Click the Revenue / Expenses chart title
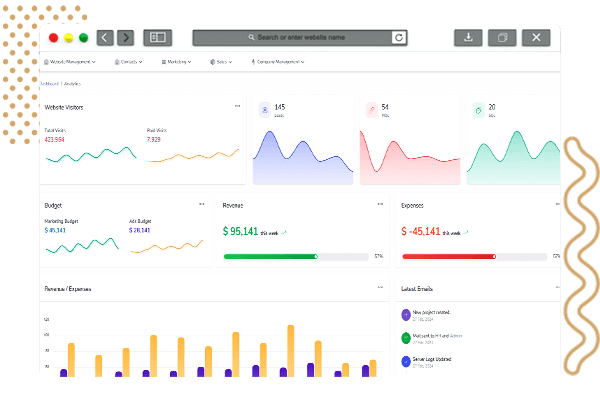The height and width of the screenshot is (400, 600). pos(68,289)
